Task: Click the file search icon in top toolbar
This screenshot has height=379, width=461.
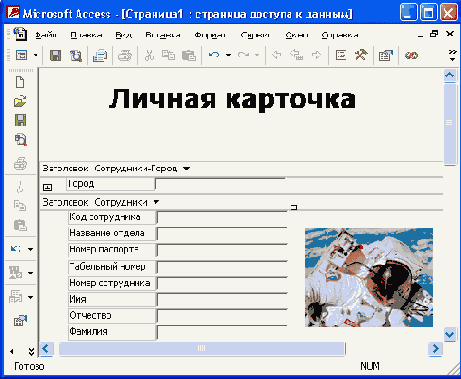Action: (x=76, y=55)
